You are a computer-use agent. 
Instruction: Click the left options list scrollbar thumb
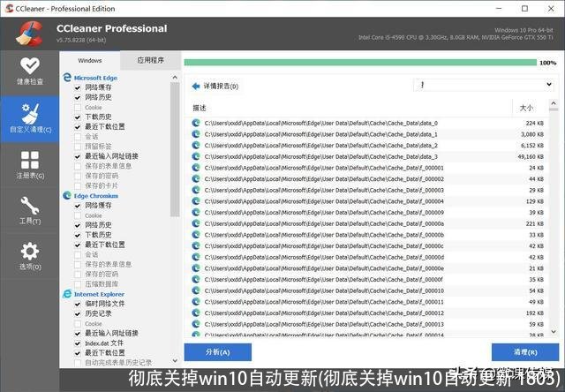click(x=175, y=149)
